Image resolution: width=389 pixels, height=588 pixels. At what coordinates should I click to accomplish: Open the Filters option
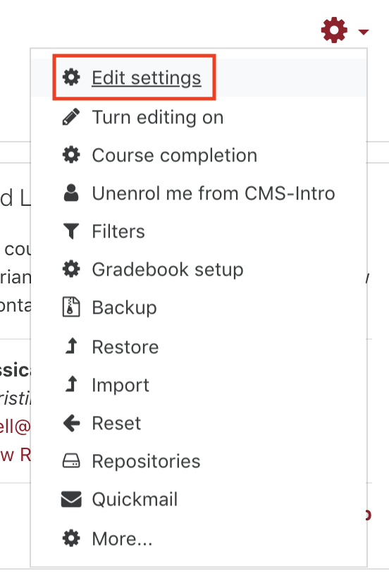point(118,231)
